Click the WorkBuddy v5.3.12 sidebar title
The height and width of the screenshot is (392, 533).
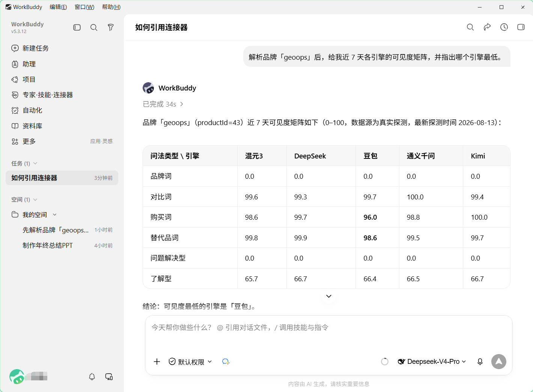[27, 27]
